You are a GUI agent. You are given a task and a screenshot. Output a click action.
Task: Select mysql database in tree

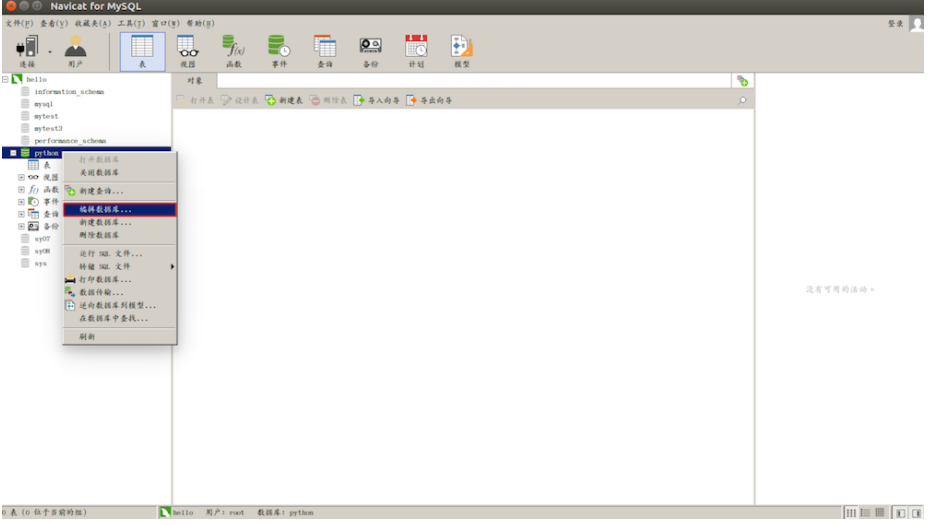(43, 104)
